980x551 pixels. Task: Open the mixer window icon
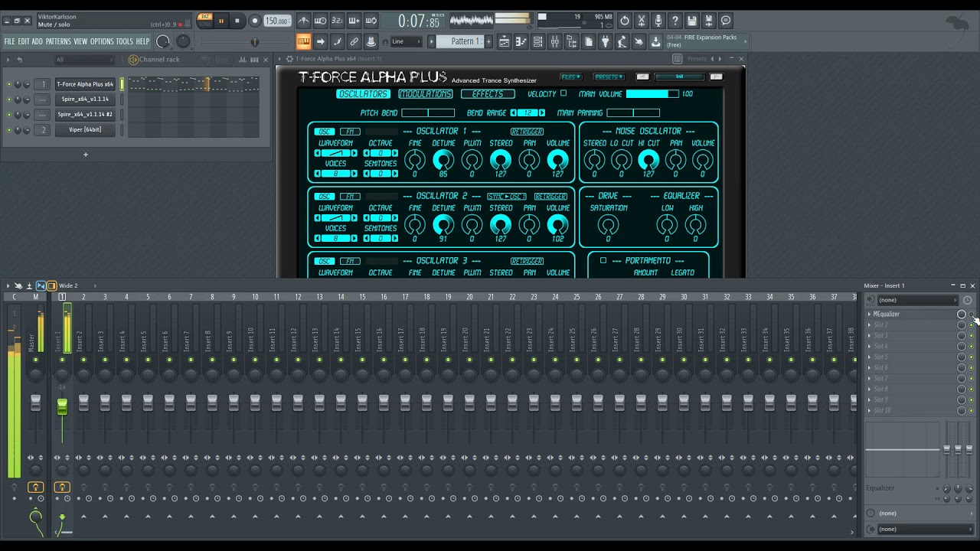click(554, 41)
